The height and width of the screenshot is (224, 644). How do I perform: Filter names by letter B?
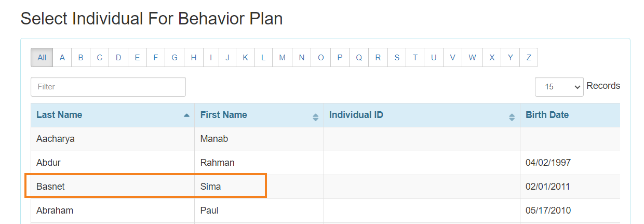tap(81, 58)
